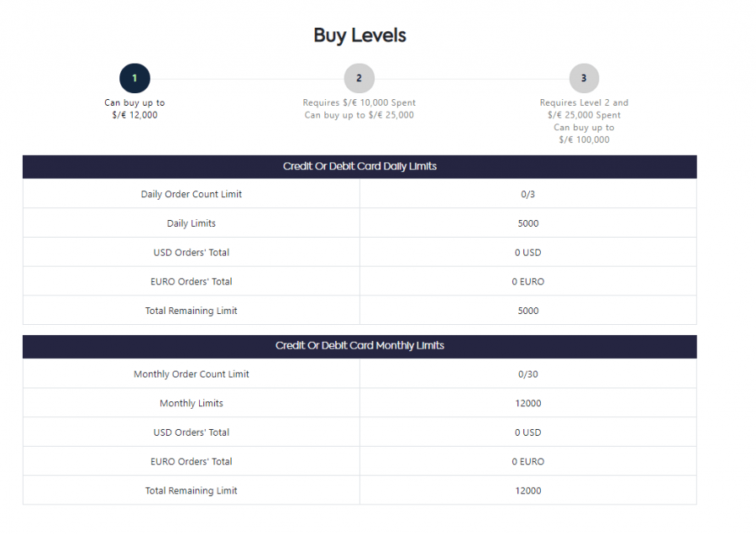Select the 'Requires Level 2' description text

click(x=584, y=102)
